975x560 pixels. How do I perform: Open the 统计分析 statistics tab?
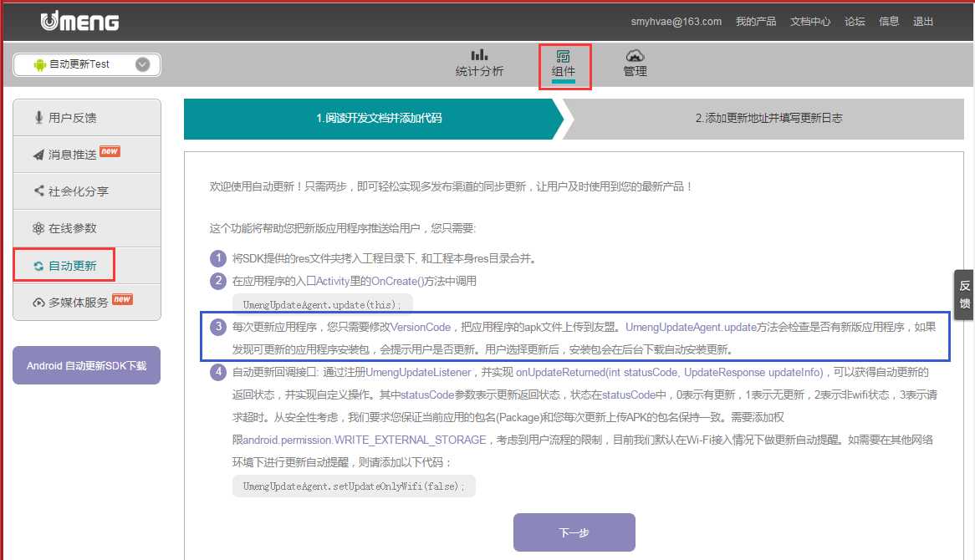click(x=479, y=64)
